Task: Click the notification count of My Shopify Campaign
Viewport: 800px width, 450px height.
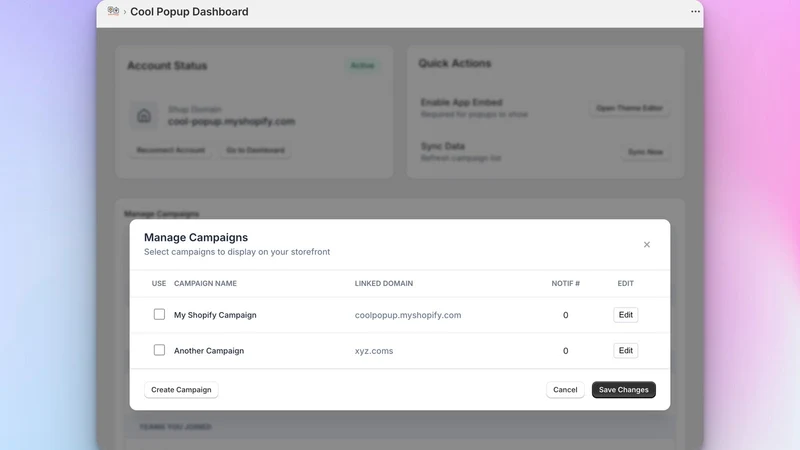Action: point(565,315)
